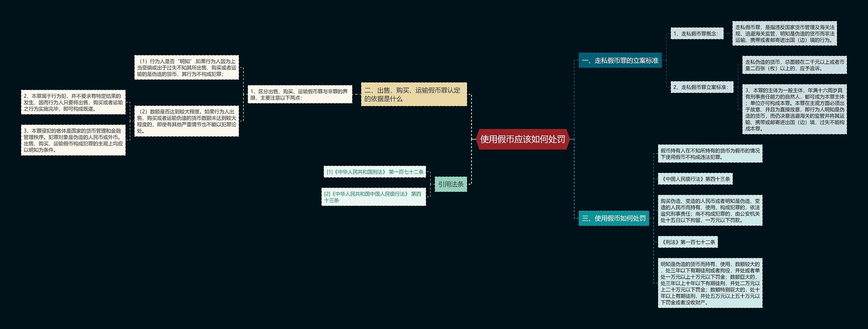The image size is (868, 329).
Task: Click note 明知是伪造的货币而持有、使用，数额较大的
Action: (x=710, y=283)
